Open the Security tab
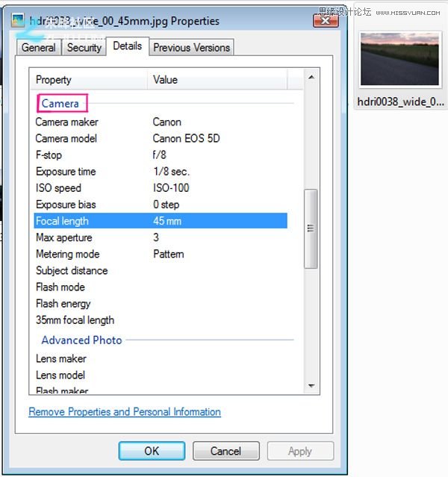 [84, 48]
